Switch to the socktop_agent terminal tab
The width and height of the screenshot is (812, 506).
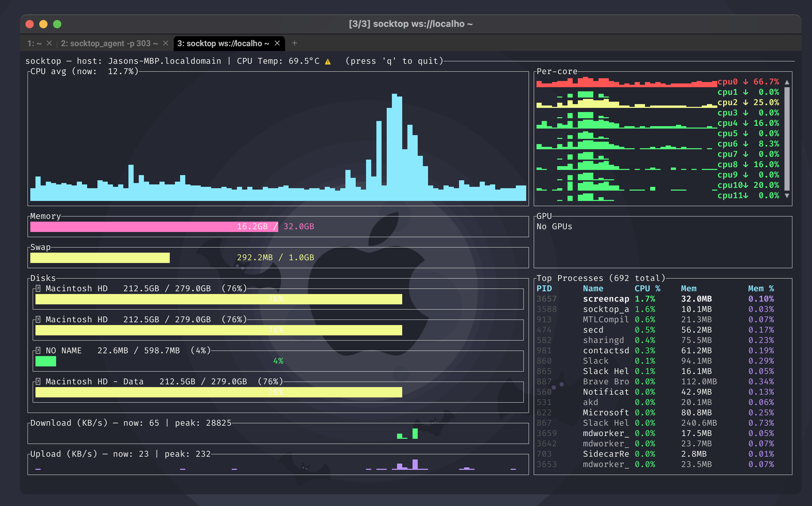click(109, 43)
